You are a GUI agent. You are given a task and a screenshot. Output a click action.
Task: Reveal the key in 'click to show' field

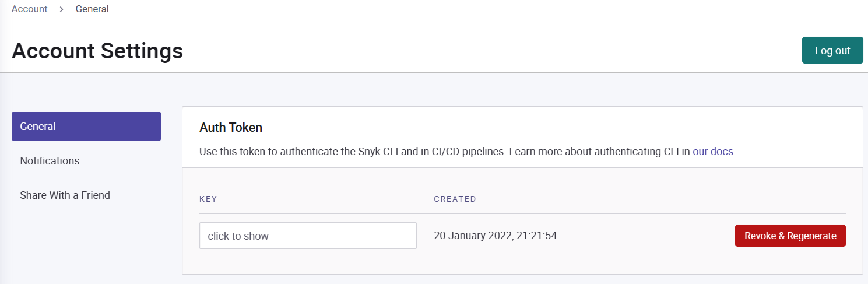pos(308,236)
